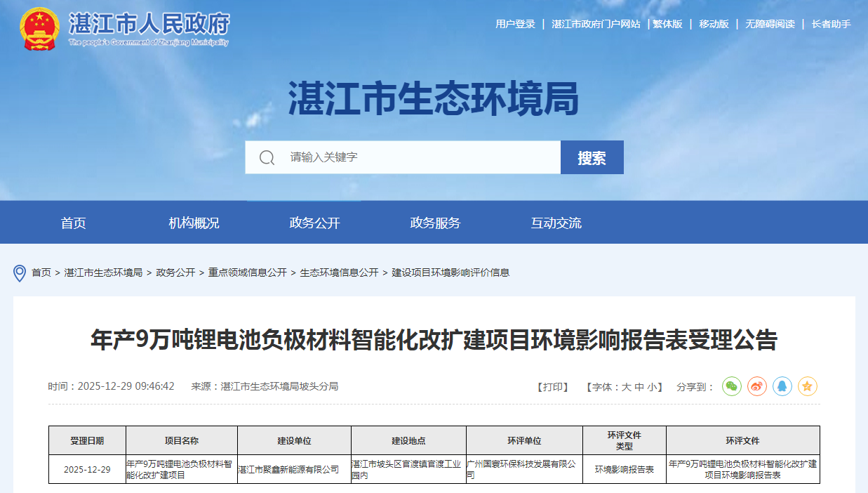868x493 pixels.
Task: Click inside the keyword search input field
Action: 393,157
